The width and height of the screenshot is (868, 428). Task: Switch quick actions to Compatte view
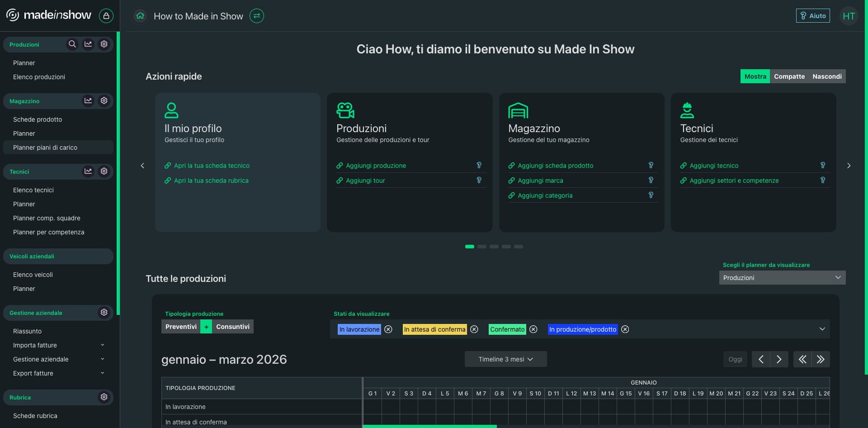[x=789, y=76]
